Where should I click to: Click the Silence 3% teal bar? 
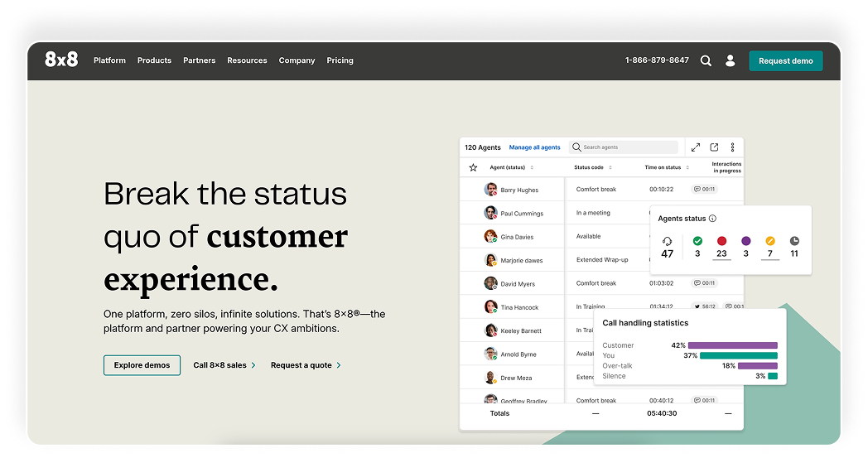(x=773, y=376)
